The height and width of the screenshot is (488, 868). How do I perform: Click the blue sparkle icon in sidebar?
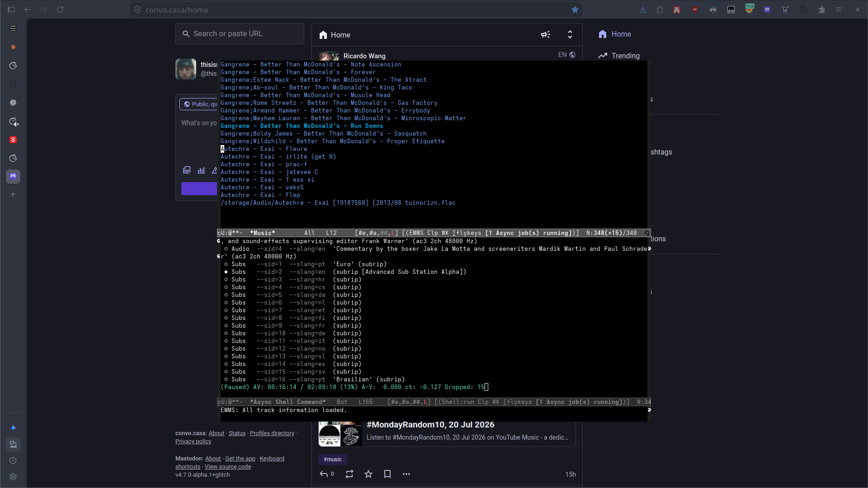click(x=13, y=428)
